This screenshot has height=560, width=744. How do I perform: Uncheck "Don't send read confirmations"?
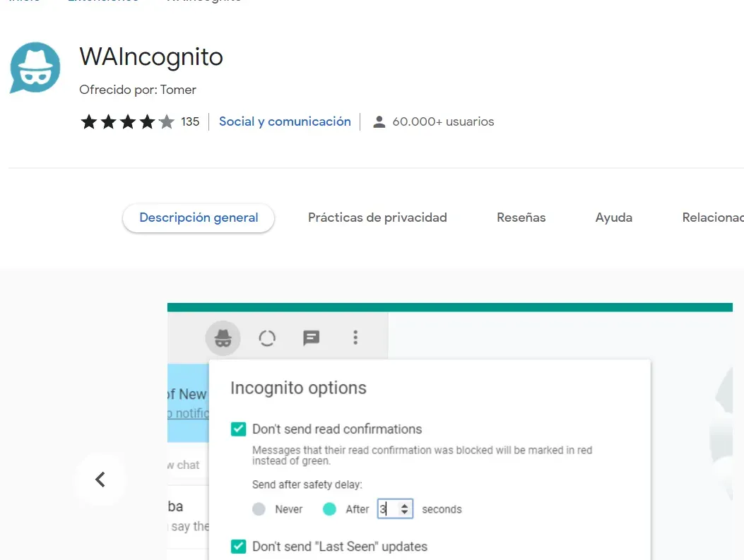click(x=239, y=429)
